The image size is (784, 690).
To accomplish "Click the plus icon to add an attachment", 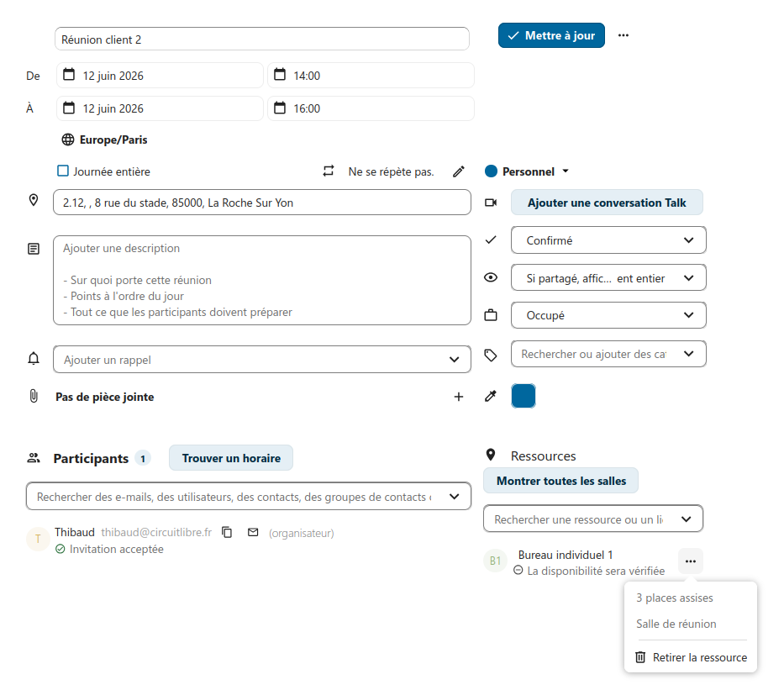I will [459, 397].
